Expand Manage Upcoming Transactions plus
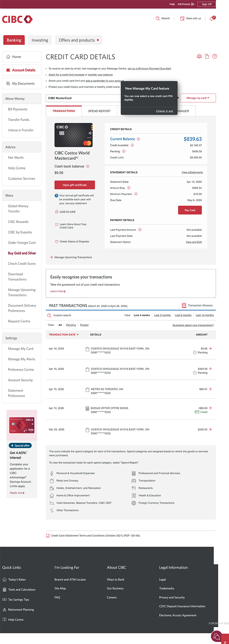 [52, 257]
